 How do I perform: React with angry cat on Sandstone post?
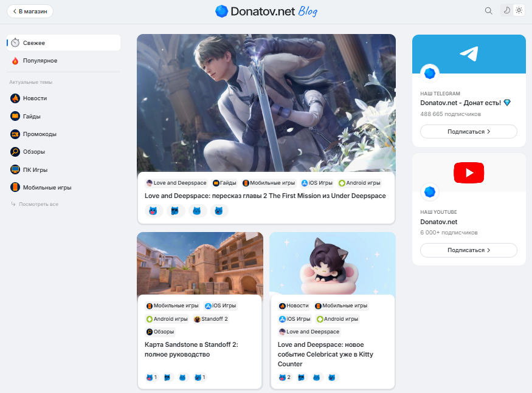click(199, 377)
